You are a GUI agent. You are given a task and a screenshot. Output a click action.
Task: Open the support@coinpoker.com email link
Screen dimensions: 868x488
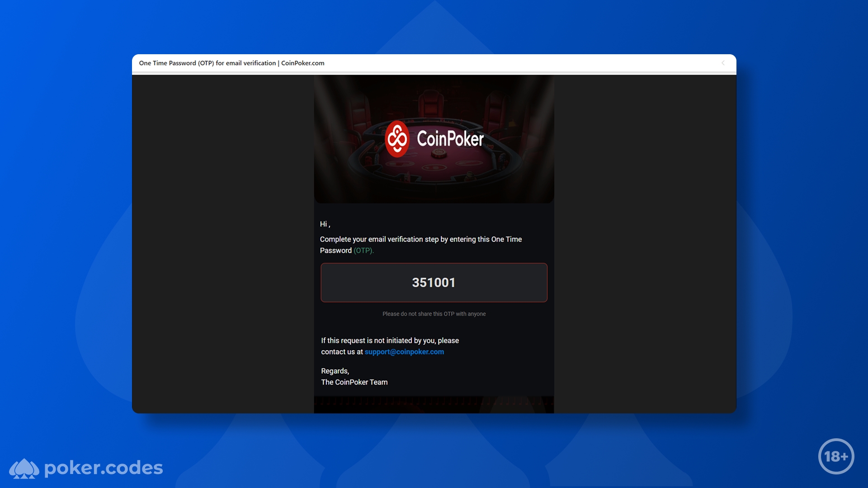click(x=404, y=352)
